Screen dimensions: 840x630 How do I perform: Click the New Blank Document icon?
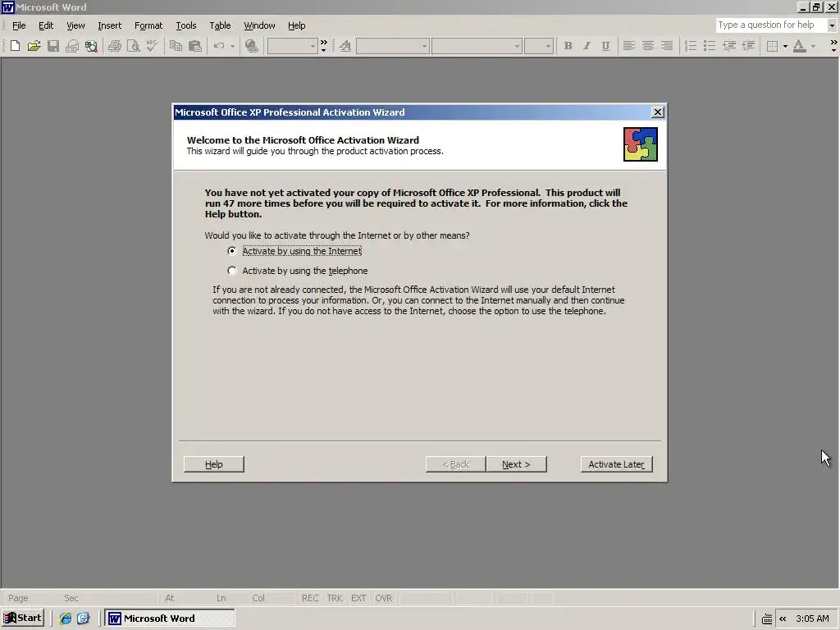pyautogui.click(x=15, y=46)
